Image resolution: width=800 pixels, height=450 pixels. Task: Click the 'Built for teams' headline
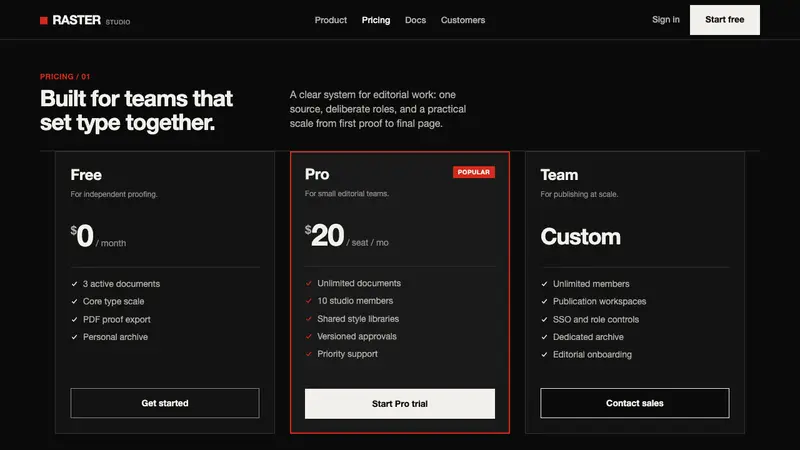pos(136,110)
